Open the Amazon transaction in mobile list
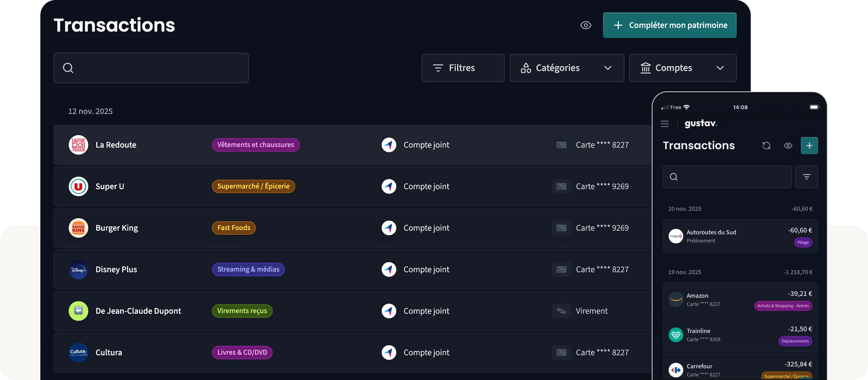This screenshot has height=380, width=868. (x=740, y=300)
